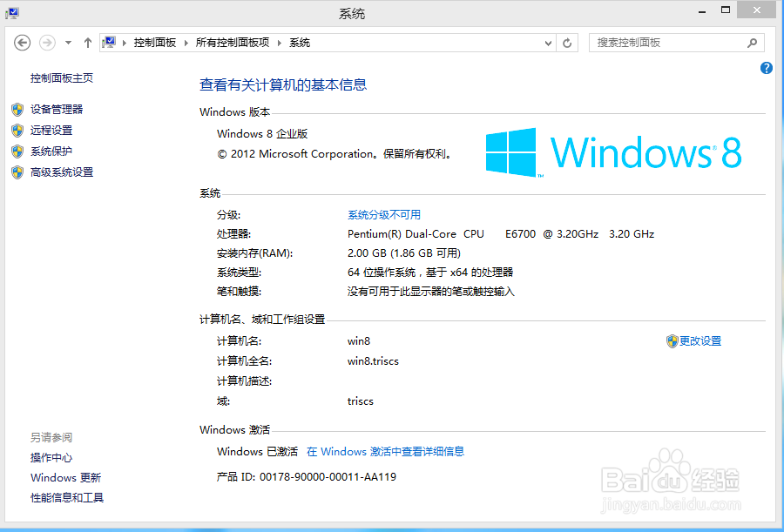Expand the arrow before 控制面板 breadcrumb
This screenshot has width=784, height=532.
coord(125,43)
